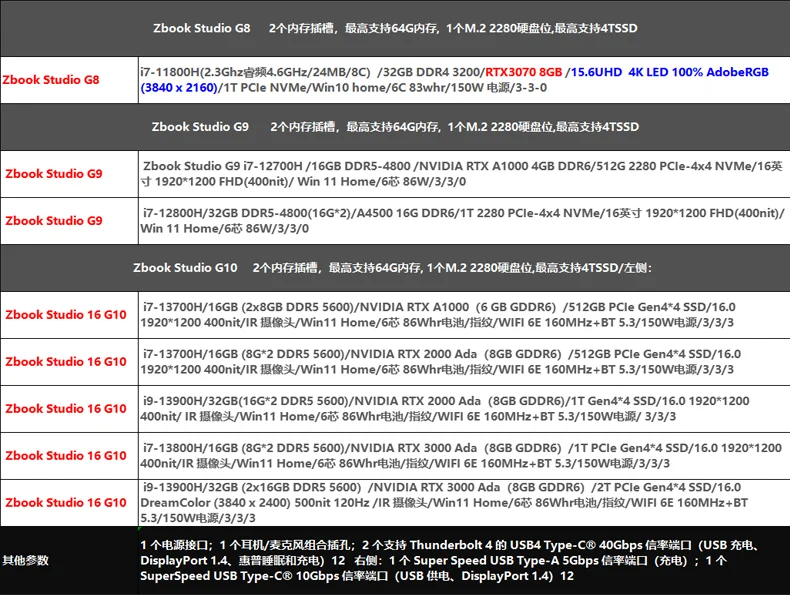The height and width of the screenshot is (595, 790).
Task: Click the 16 G10 label beside the 2T DreamColor row
Action: click(x=70, y=503)
